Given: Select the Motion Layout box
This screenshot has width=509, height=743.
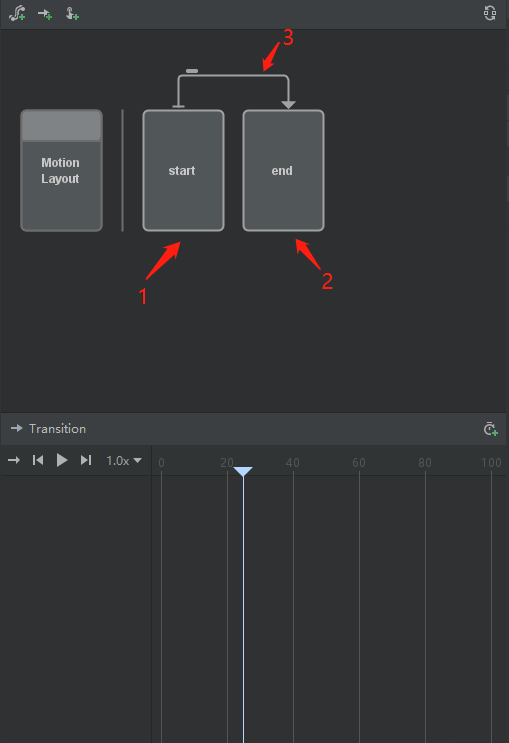Looking at the screenshot, I should [61, 171].
